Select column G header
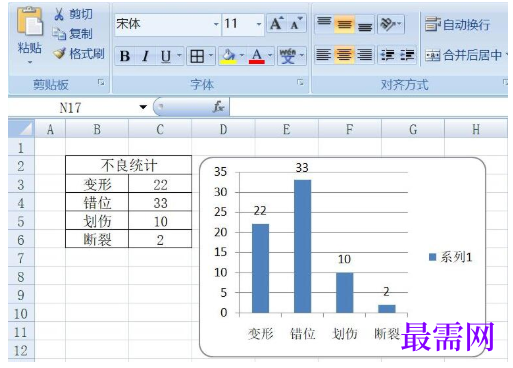The image size is (513, 368). point(413,129)
